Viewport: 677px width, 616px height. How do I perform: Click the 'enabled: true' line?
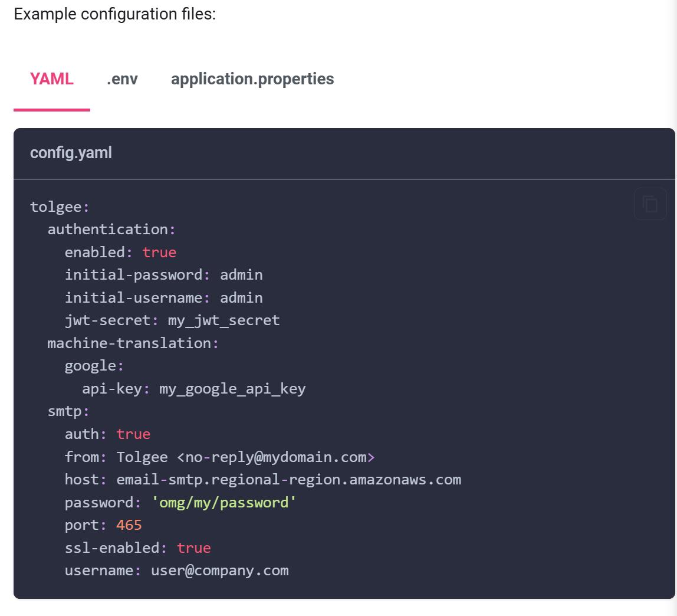(x=120, y=253)
